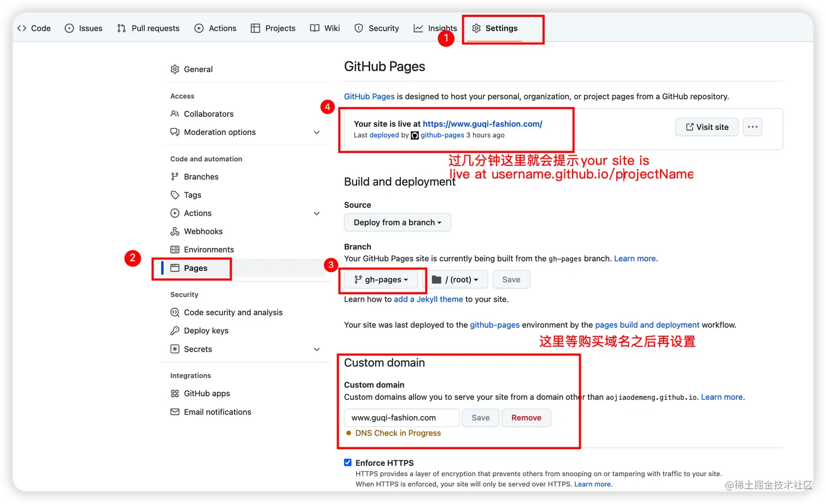
Task: Click the Tags icon in sidebar
Action: tap(175, 195)
